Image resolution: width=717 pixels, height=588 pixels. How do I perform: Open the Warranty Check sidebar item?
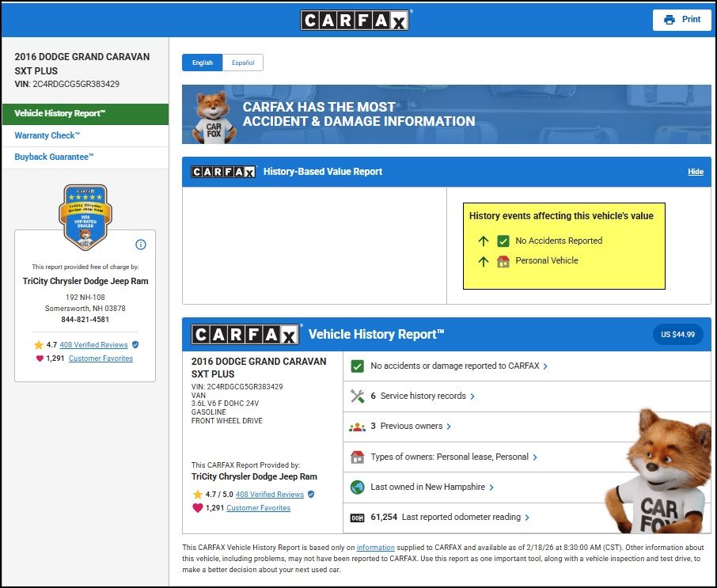point(47,135)
